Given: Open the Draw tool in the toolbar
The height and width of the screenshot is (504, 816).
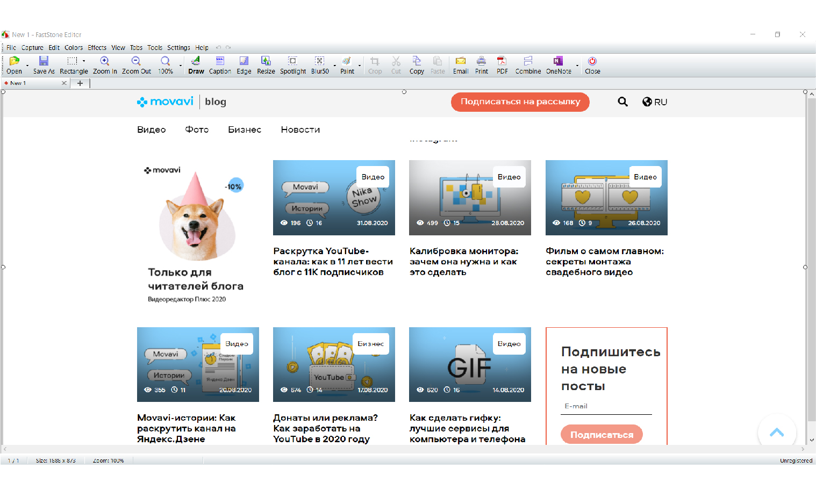Looking at the screenshot, I should point(196,64).
